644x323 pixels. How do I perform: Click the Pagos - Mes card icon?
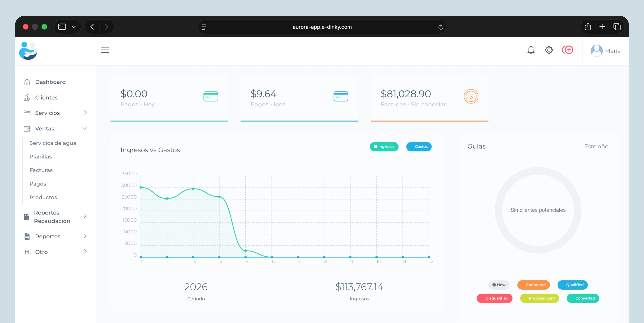[x=341, y=96]
